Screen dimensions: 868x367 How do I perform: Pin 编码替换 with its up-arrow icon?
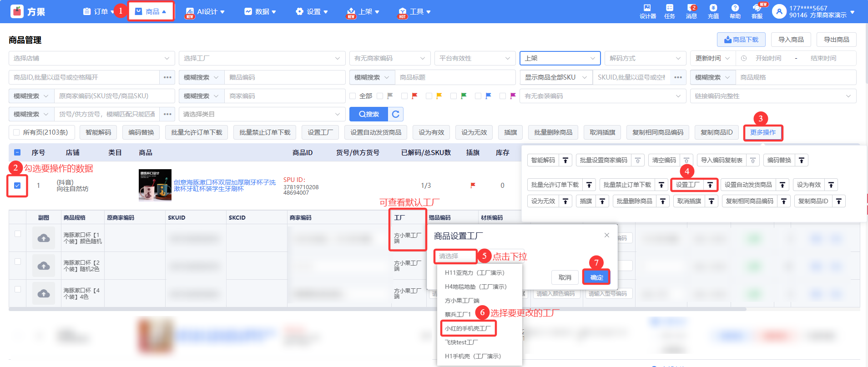802,160
